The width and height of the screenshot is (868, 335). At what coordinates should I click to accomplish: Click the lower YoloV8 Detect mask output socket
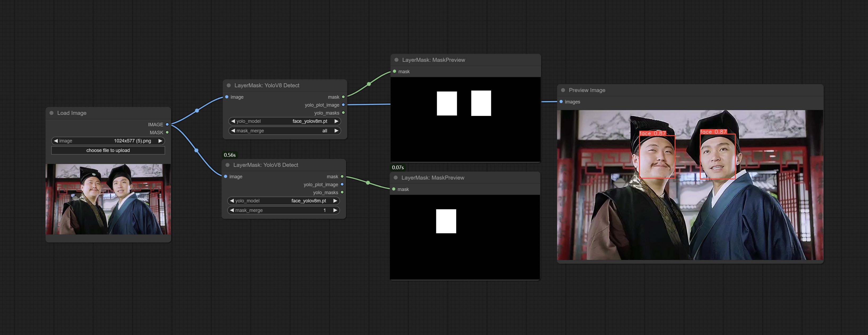click(x=342, y=176)
